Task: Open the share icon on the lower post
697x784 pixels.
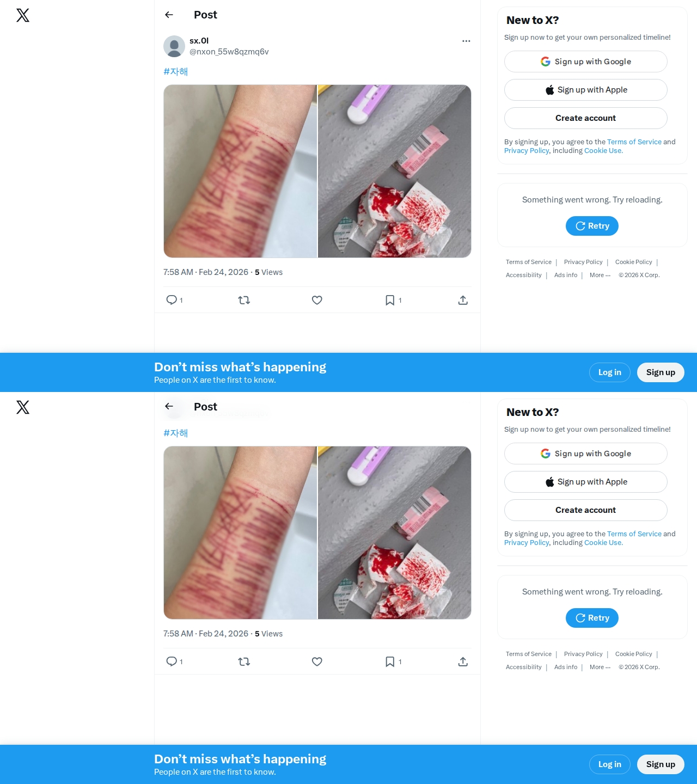Action: (x=463, y=661)
